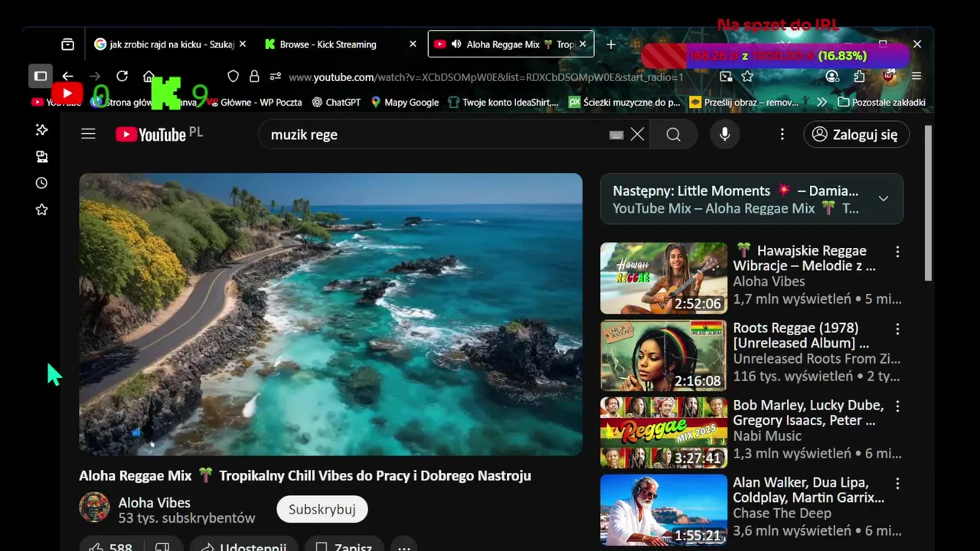Click the Roots Reggae (1978) video title
The width and height of the screenshot is (980, 551).
tap(802, 335)
